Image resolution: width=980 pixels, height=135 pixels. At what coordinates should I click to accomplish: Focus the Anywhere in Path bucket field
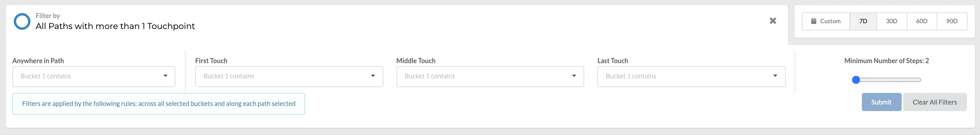(x=94, y=77)
